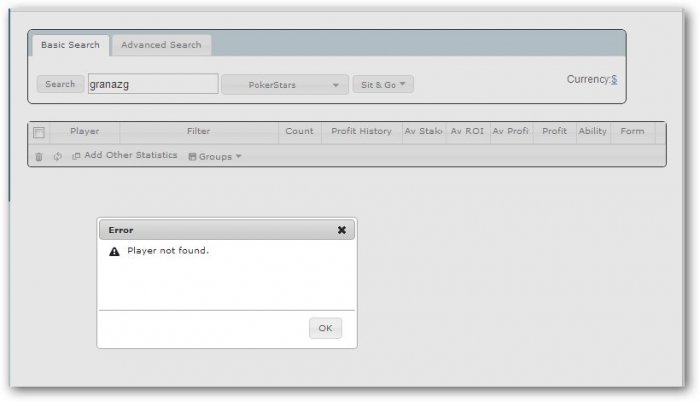This screenshot has height=402, width=700.
Task: Click the Error dialog title bar
Action: coord(227,230)
